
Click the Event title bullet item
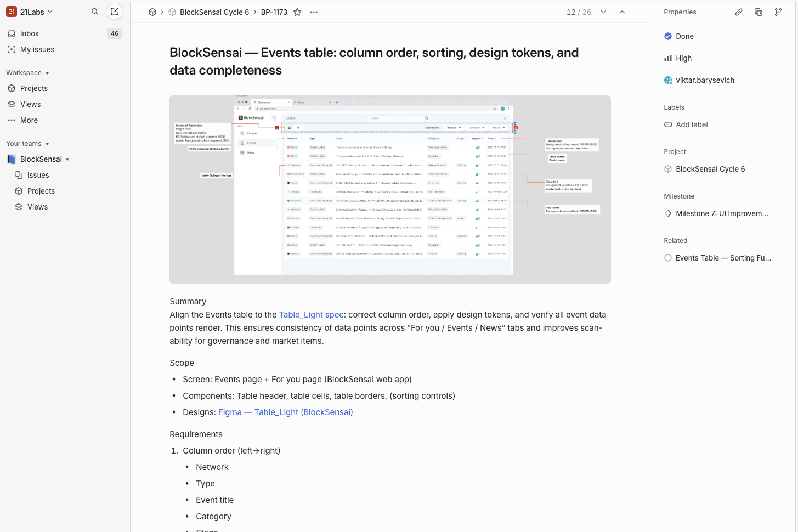click(x=215, y=500)
